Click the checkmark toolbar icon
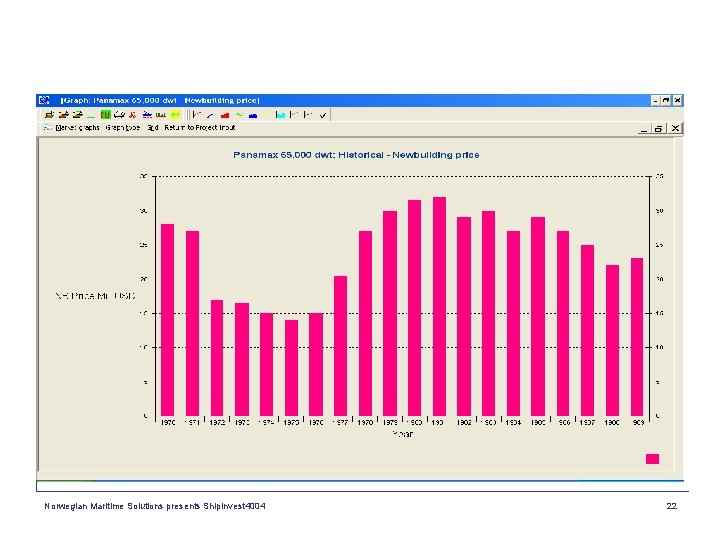 pos(323,115)
